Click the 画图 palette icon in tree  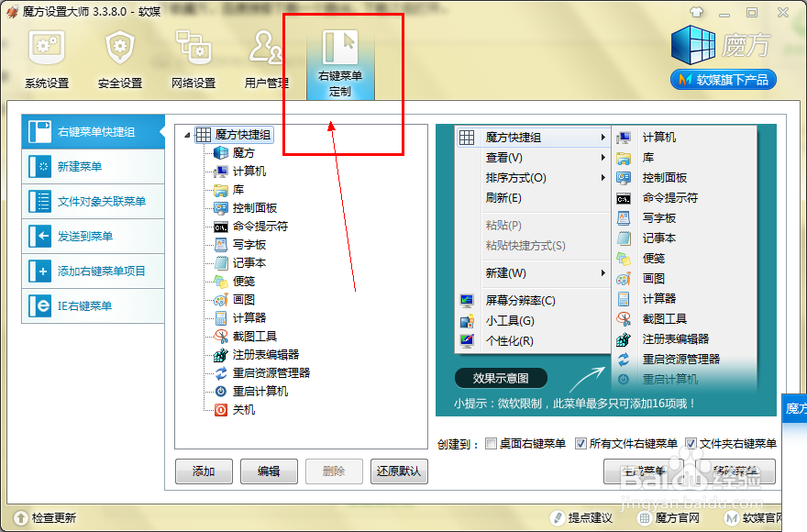pos(221,300)
